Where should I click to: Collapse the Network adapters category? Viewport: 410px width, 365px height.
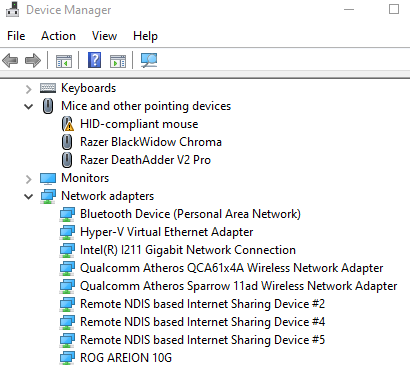coord(29,197)
